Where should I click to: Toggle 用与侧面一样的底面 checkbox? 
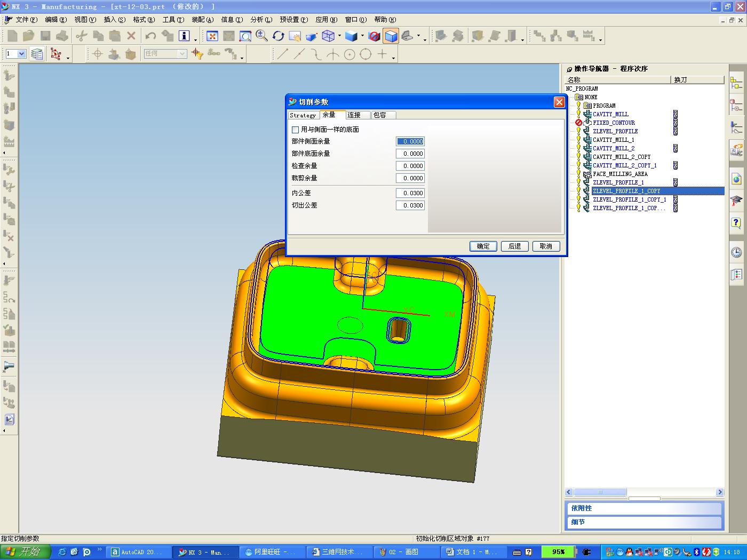click(296, 130)
